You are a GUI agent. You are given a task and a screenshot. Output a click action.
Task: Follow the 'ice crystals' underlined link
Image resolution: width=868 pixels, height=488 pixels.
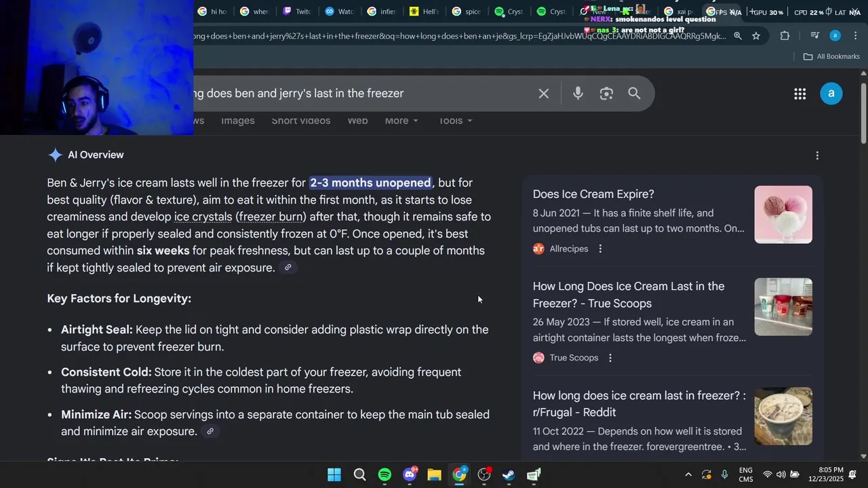(203, 217)
